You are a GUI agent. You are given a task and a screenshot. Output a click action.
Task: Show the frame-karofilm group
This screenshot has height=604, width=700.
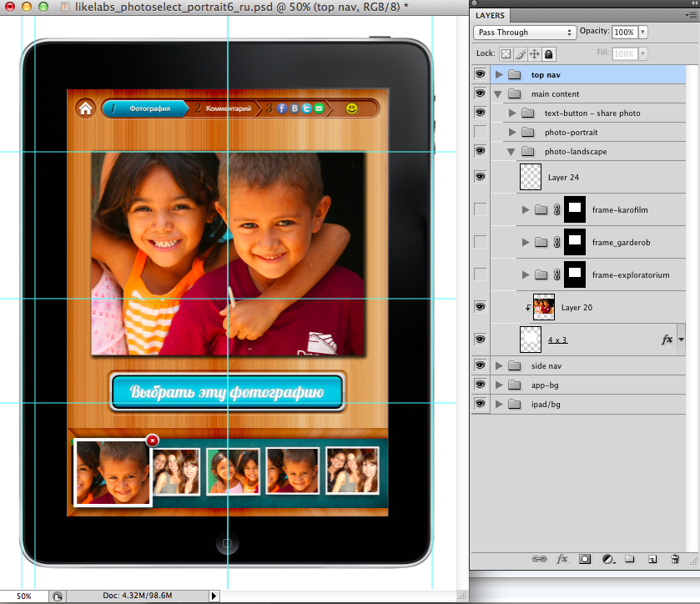point(480,209)
